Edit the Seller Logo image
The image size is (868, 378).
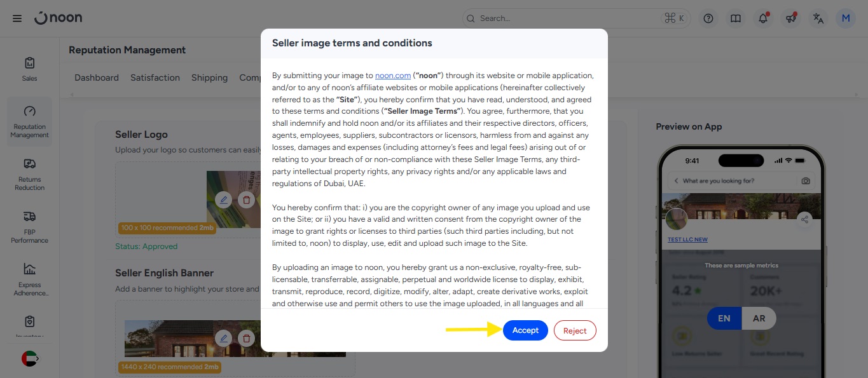223,199
